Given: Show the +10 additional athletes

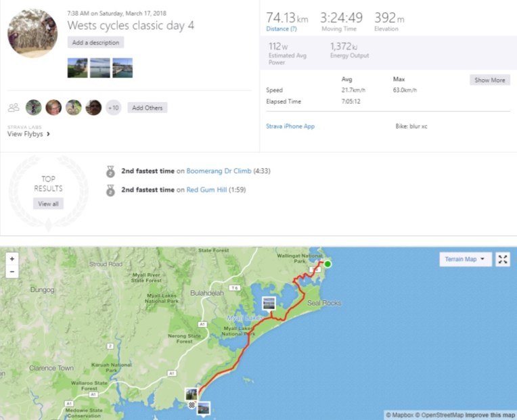Looking at the screenshot, I should [x=113, y=108].
